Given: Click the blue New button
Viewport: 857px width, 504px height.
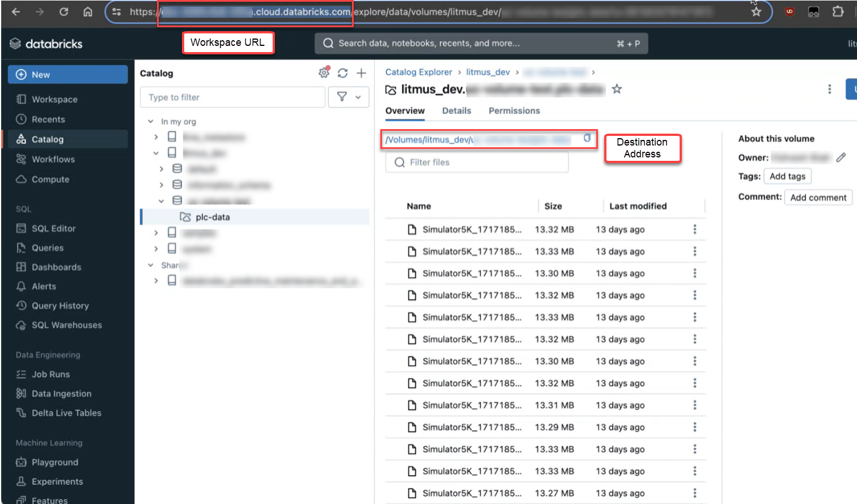Looking at the screenshot, I should [x=67, y=75].
